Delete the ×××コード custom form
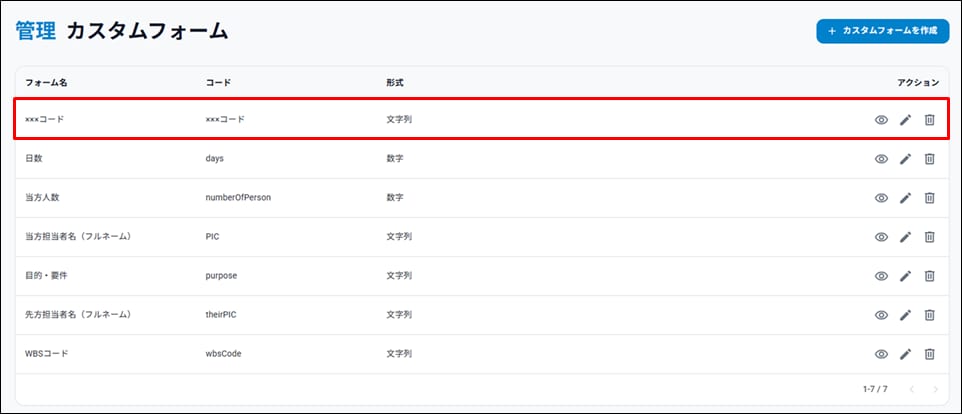Image resolution: width=962 pixels, height=414 pixels. (929, 120)
